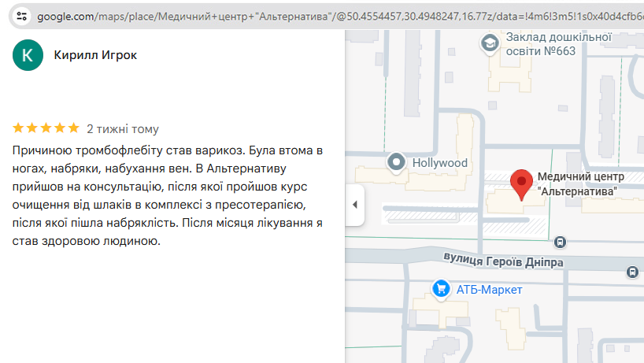Viewport: 644px width, 363px height.
Task: Click the Hollywood map label
Action: click(440, 163)
